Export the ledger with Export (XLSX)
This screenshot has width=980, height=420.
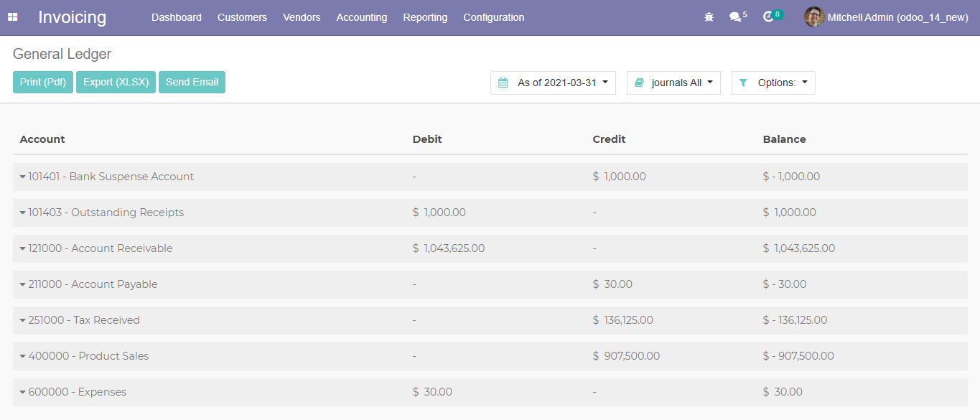116,83
